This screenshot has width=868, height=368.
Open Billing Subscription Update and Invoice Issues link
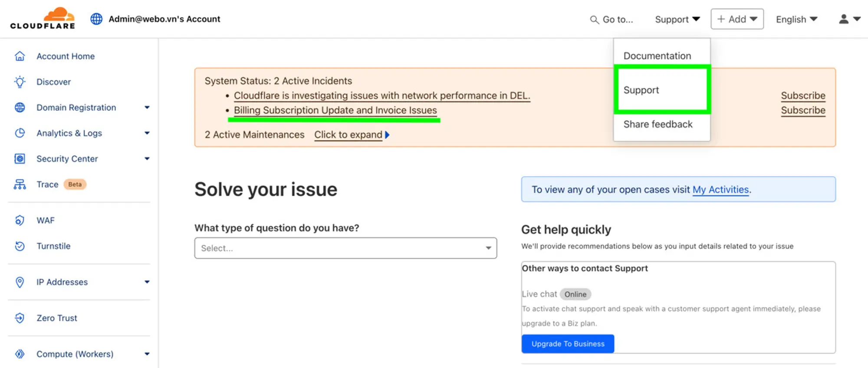tap(335, 110)
